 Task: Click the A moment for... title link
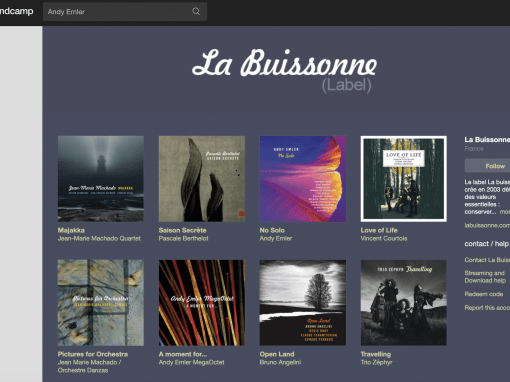pos(183,354)
